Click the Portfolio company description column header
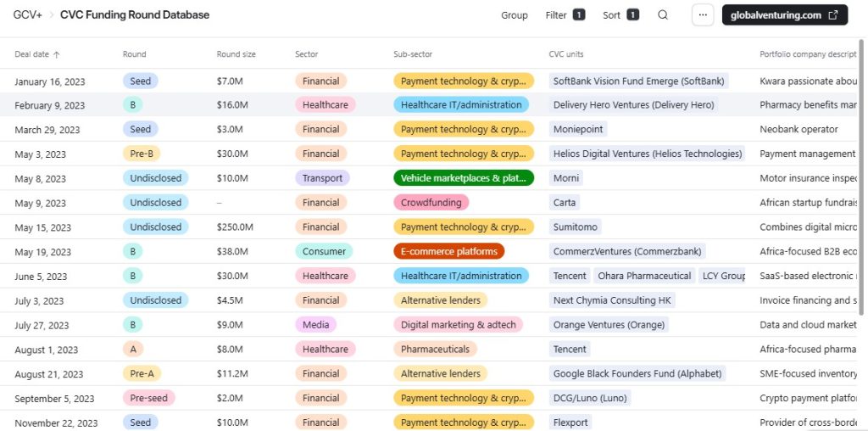This screenshot has height=431, width=868. (808, 54)
